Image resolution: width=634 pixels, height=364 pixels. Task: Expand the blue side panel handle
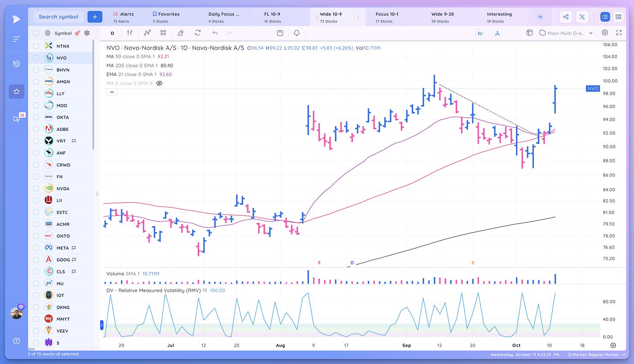pos(102,324)
